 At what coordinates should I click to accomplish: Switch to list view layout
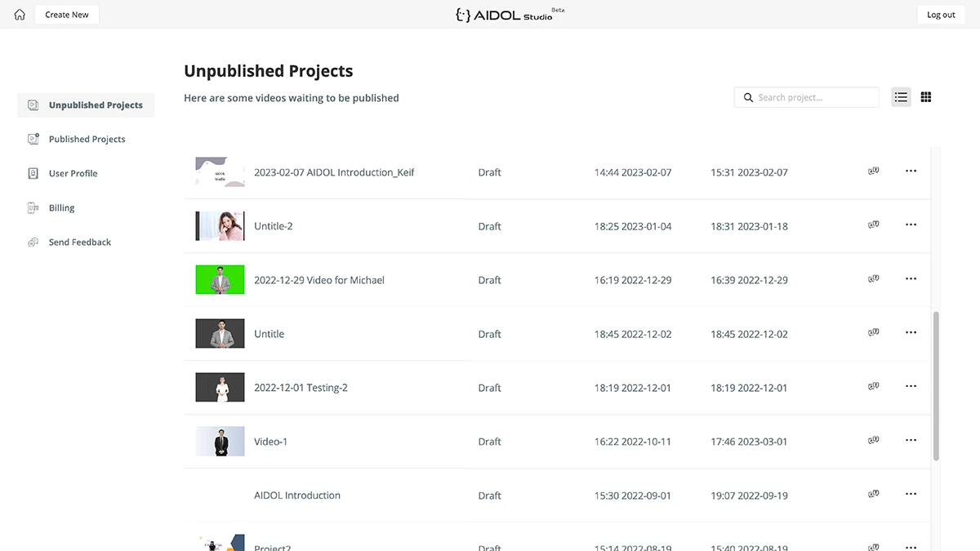901,97
